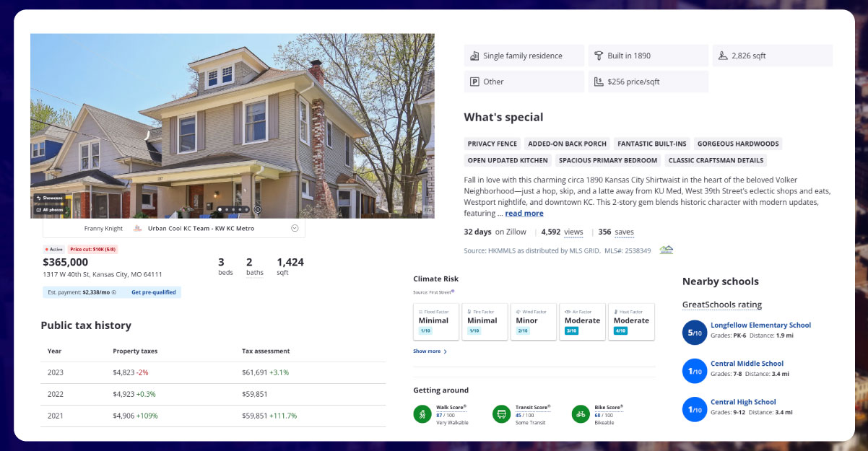The image size is (868, 451).
Task: Click the Bike Score bicycle icon
Action: click(581, 414)
